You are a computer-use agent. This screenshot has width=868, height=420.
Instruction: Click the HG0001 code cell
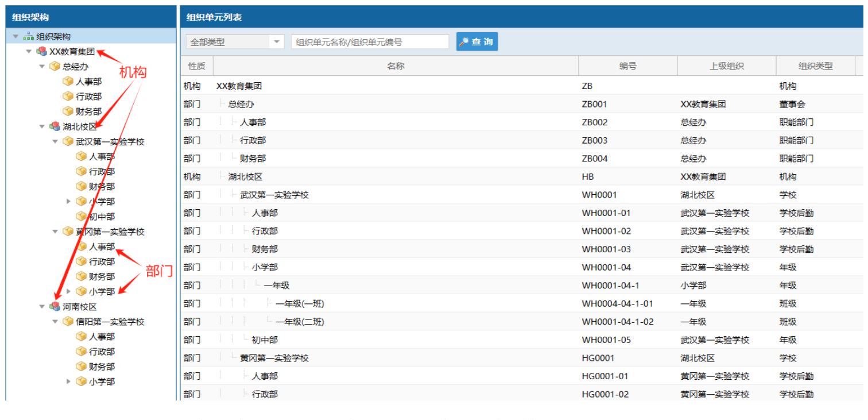(x=628, y=358)
